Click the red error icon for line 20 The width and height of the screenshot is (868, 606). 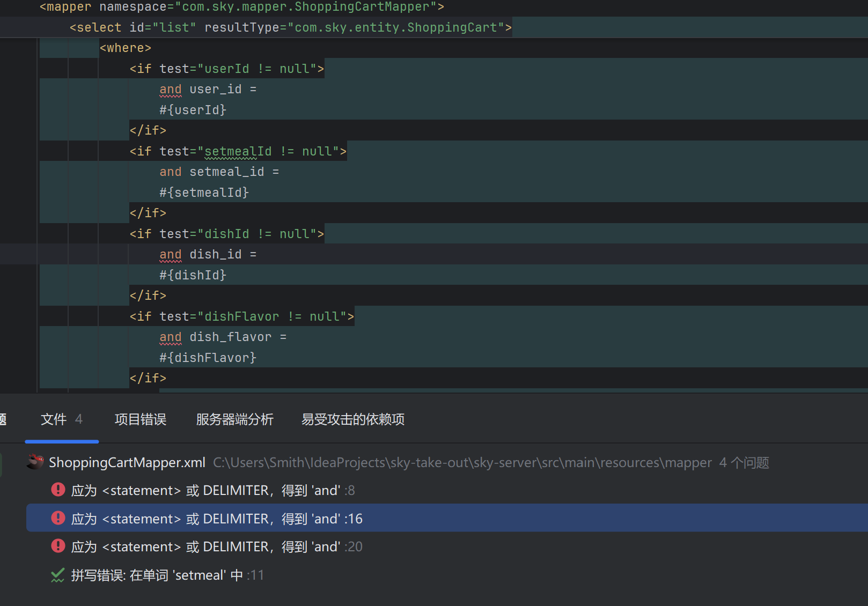point(57,546)
